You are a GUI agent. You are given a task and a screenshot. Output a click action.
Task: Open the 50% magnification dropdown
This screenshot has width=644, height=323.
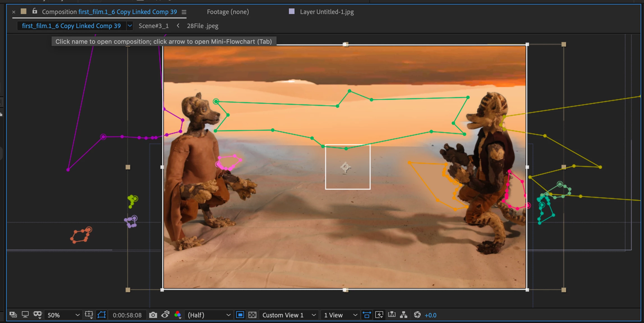point(63,315)
